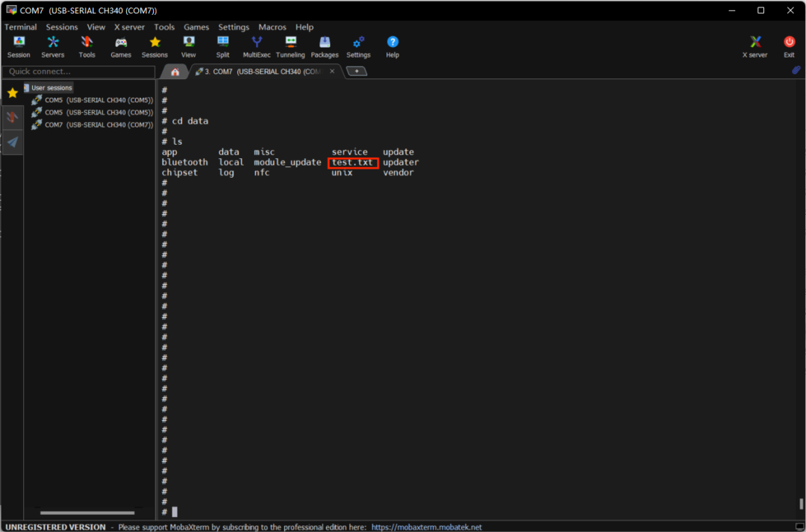
Task: Open the View menu in the menu bar
Action: click(x=96, y=28)
